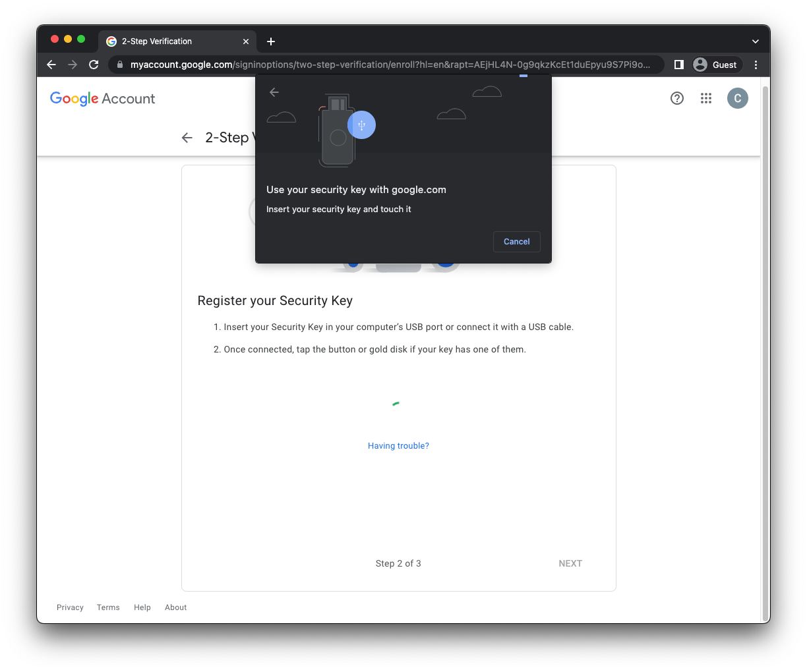The image size is (807, 672).
Task: Open a new browser tab
Action: tap(271, 42)
